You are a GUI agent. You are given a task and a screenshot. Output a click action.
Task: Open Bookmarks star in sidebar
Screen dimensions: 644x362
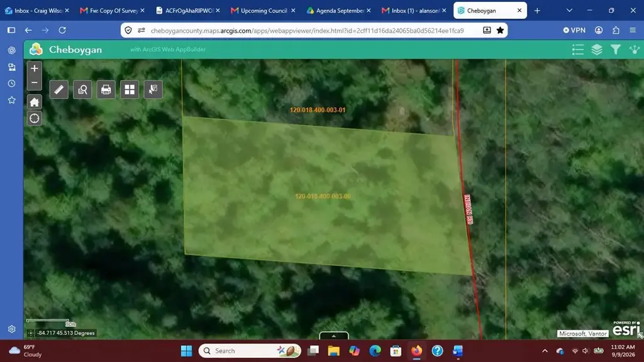pos(11,100)
